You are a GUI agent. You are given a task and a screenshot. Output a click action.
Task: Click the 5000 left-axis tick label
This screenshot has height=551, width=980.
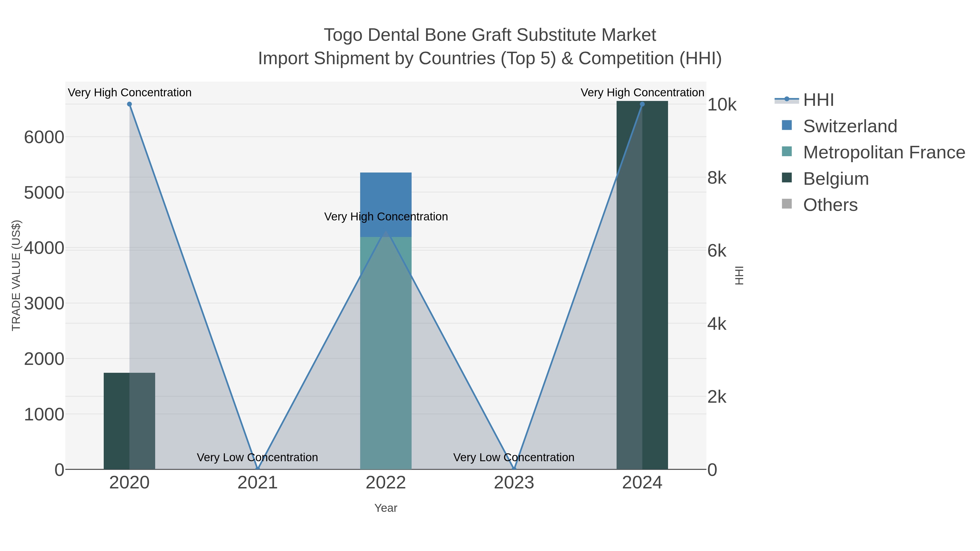[x=44, y=193]
